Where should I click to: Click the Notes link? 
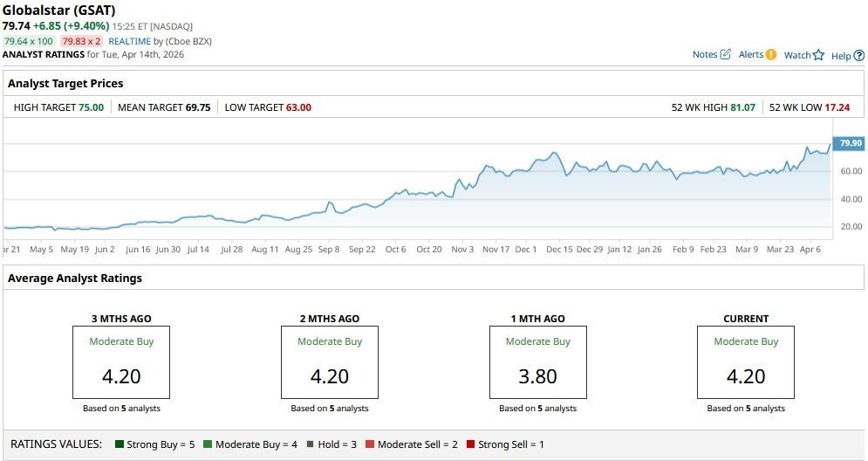pyautogui.click(x=705, y=54)
